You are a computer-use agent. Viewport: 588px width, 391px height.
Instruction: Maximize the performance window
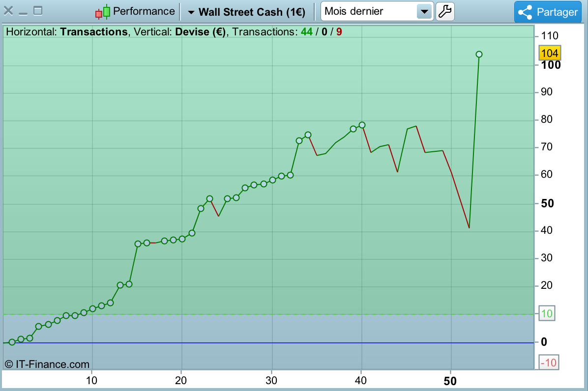pyautogui.click(x=38, y=10)
